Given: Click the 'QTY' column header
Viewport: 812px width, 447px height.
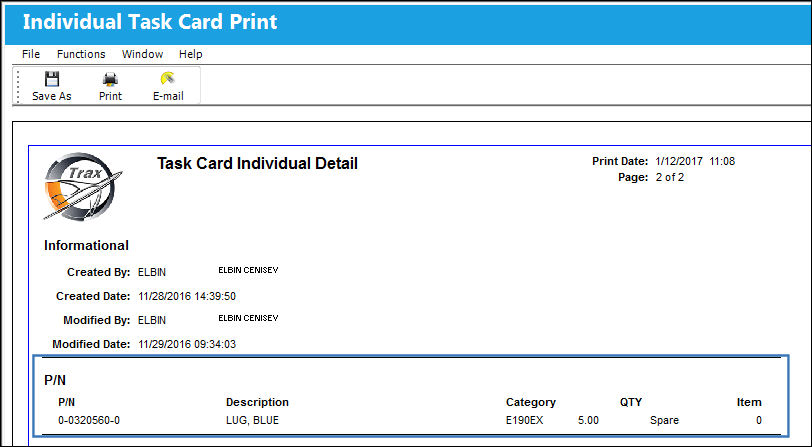Looking at the screenshot, I should coord(631,402).
